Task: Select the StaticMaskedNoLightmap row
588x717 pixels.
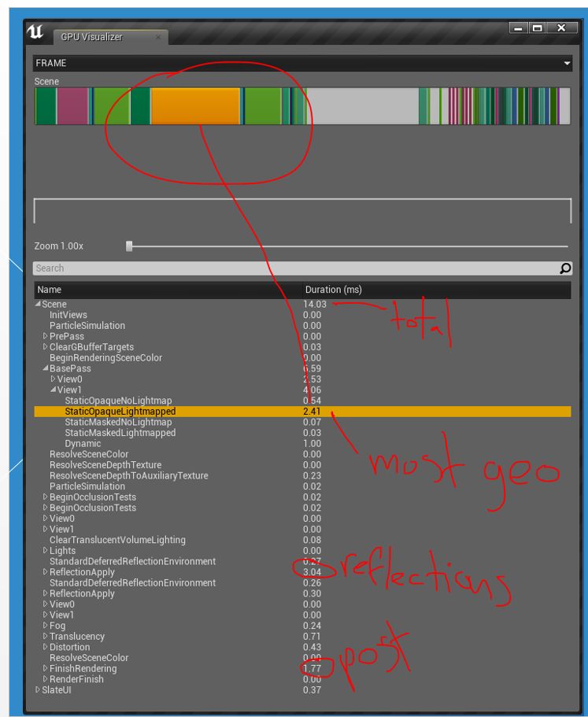Action: coord(303,422)
